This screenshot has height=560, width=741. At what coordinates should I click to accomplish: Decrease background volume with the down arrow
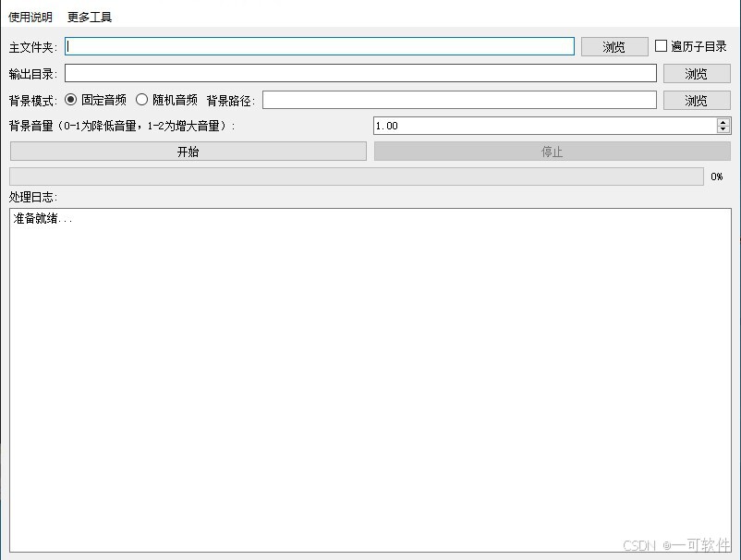pyautogui.click(x=723, y=129)
